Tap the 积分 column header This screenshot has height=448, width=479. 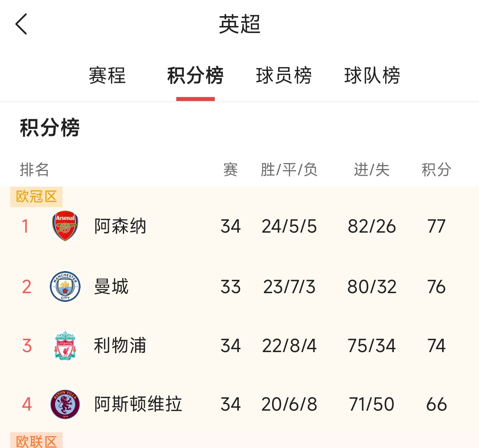[x=436, y=170]
